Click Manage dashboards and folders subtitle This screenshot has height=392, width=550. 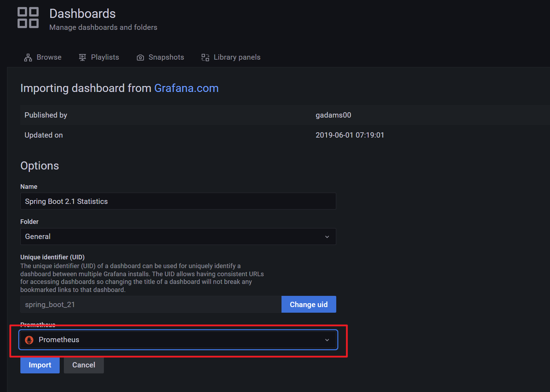[x=103, y=27]
